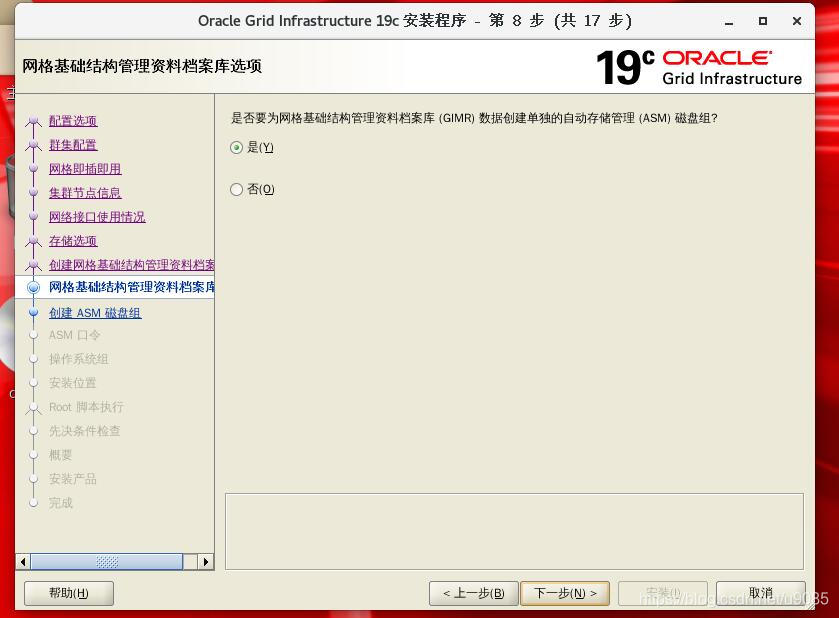Select the 否(O) radio button

[x=237, y=189]
